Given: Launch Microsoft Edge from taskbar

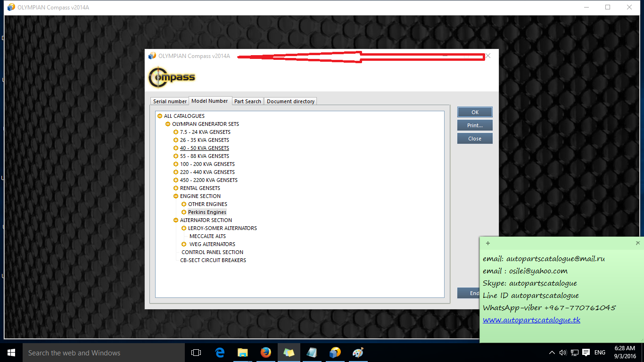Looking at the screenshot, I should (x=220, y=353).
